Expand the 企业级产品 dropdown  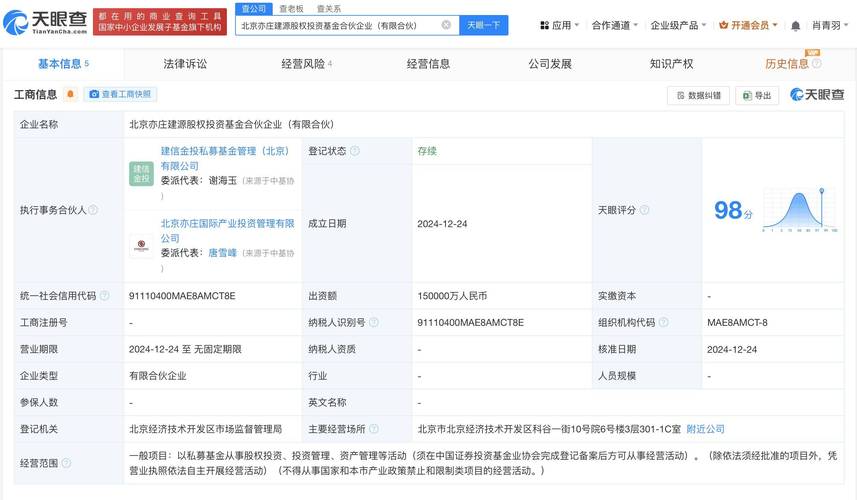[678, 25]
